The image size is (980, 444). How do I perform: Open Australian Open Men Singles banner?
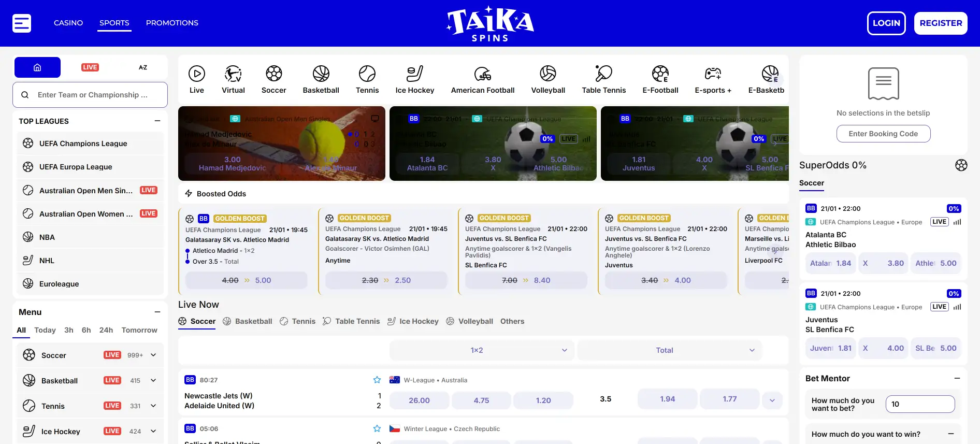click(x=282, y=144)
